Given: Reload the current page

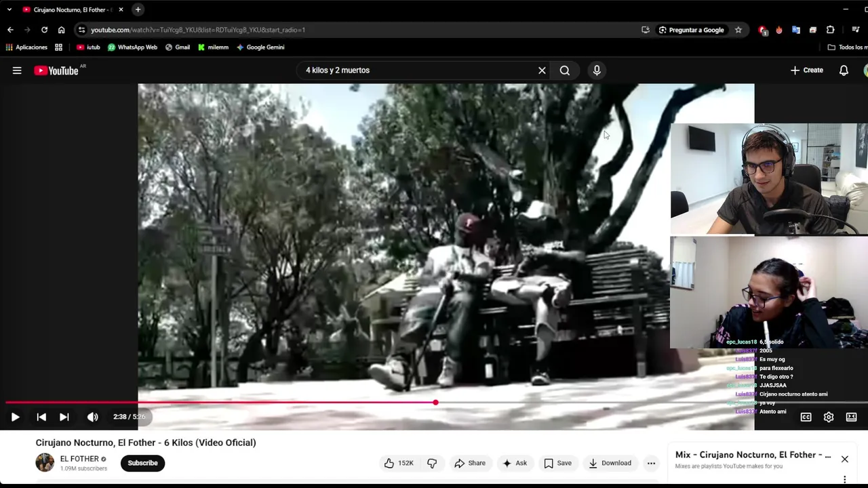Looking at the screenshot, I should [x=44, y=30].
